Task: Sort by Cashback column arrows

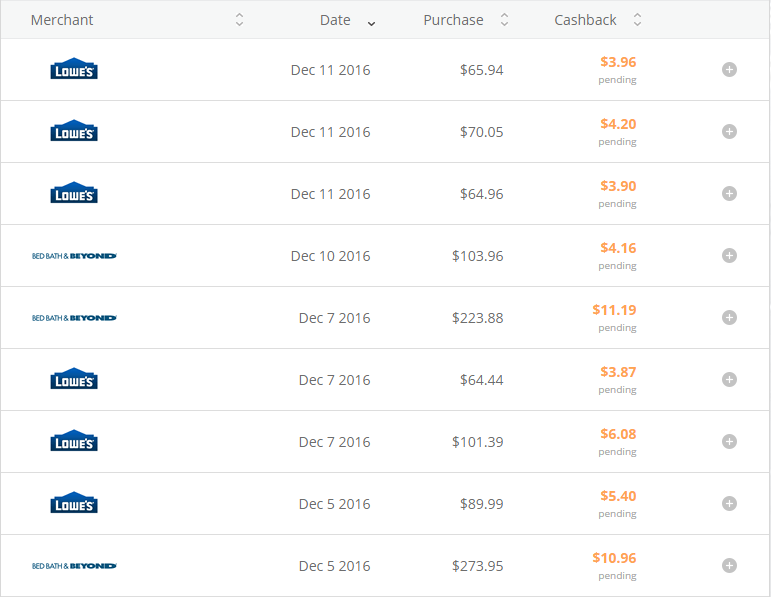Action: point(638,20)
